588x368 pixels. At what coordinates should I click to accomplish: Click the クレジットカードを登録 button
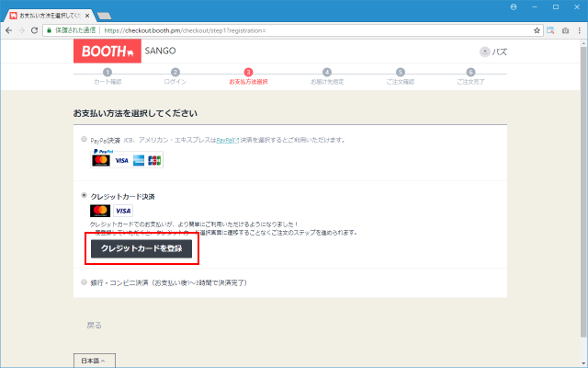141,248
